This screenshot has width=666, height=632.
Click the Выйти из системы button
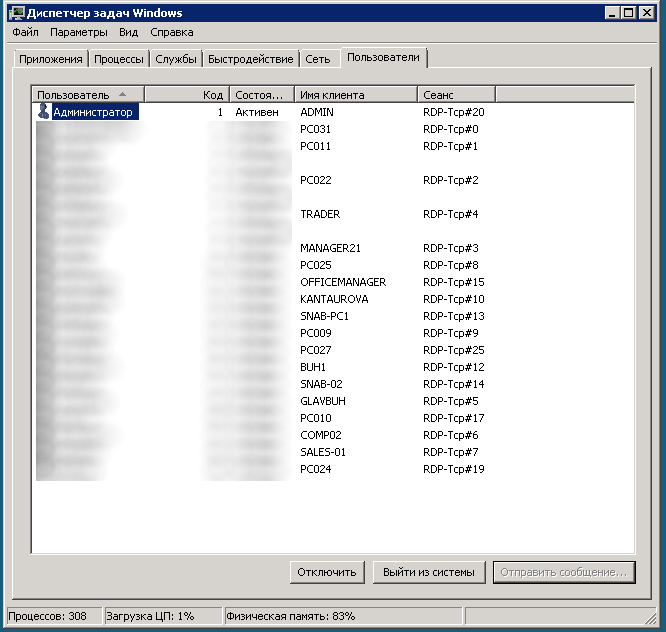(x=429, y=572)
